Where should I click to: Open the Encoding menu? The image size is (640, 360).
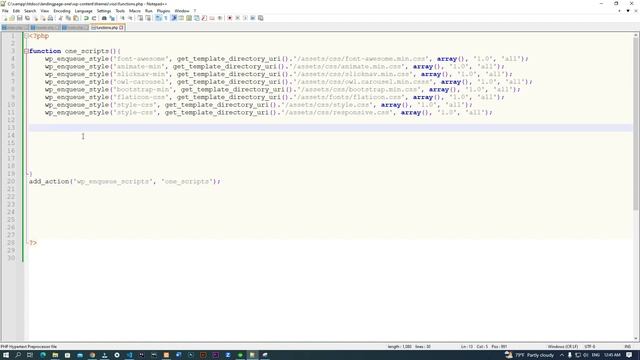62,11
